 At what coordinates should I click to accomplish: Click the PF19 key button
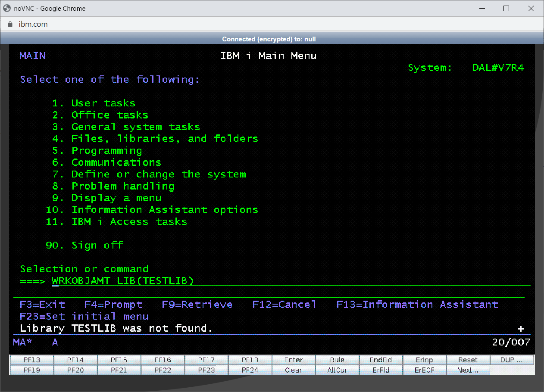pos(32,370)
